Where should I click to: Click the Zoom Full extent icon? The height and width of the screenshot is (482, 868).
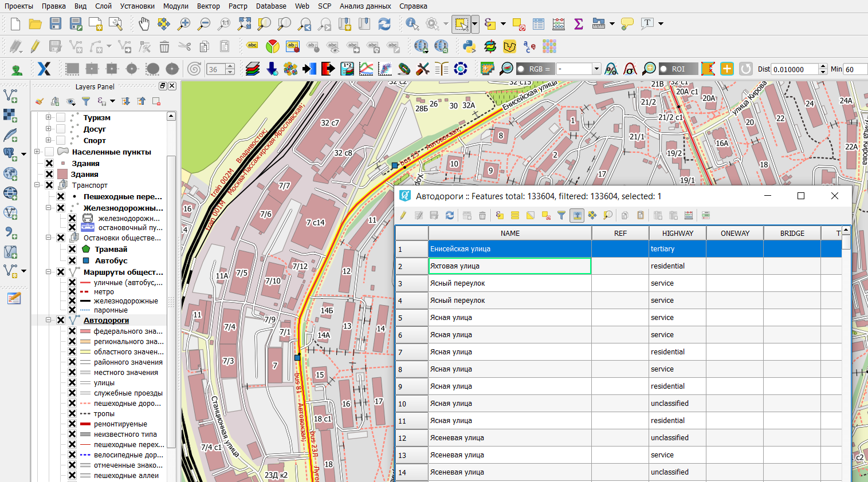pyautogui.click(x=244, y=23)
